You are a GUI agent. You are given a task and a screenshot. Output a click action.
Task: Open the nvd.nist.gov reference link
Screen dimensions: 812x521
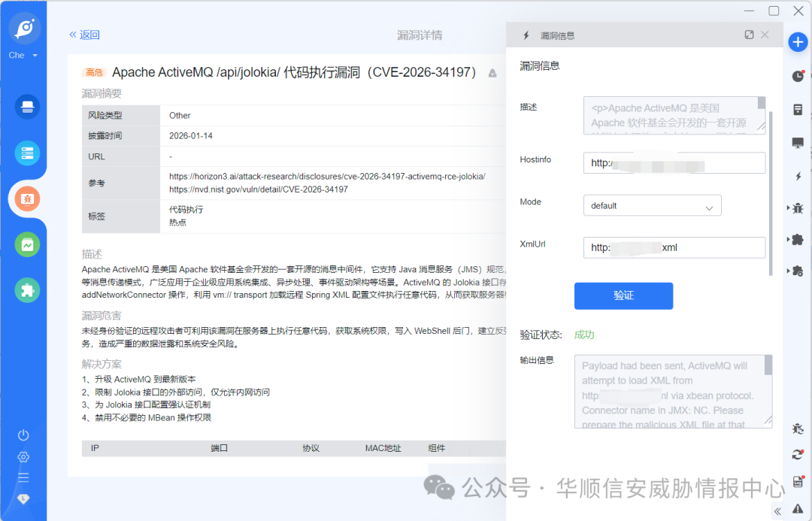259,189
